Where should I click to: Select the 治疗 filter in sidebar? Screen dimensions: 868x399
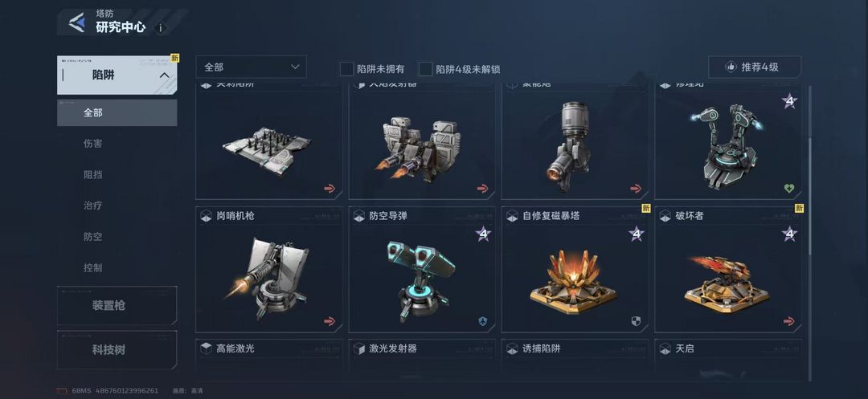tap(93, 206)
